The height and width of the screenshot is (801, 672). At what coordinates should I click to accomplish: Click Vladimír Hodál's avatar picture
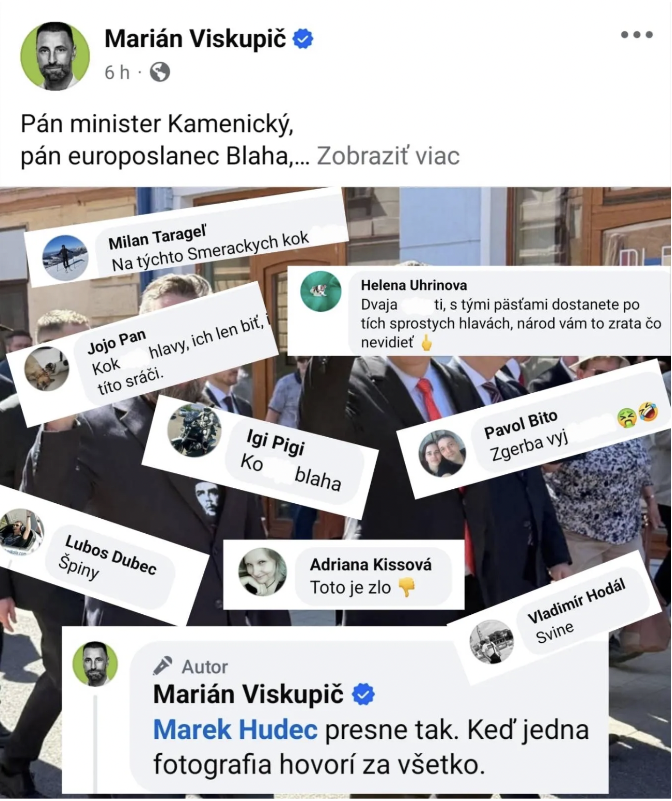coord(491,641)
